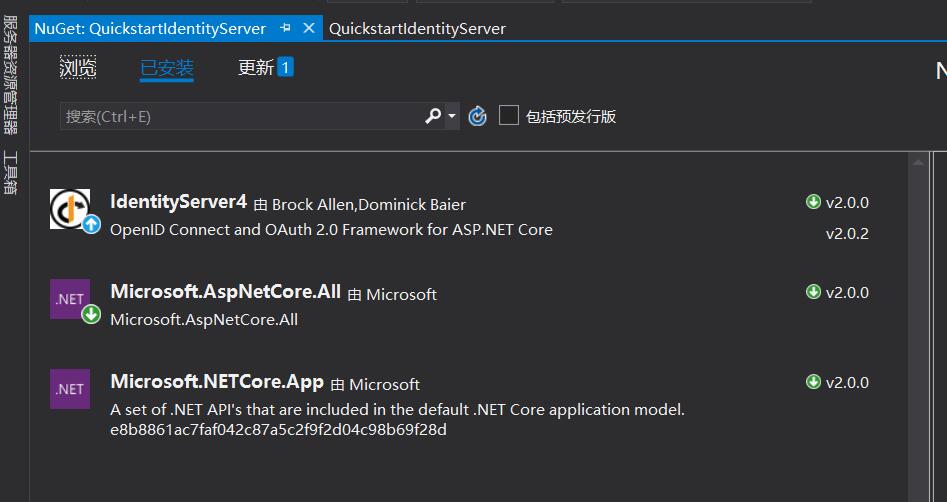Click the updates count badge showing 1
This screenshot has width=947, height=502.
286,67
